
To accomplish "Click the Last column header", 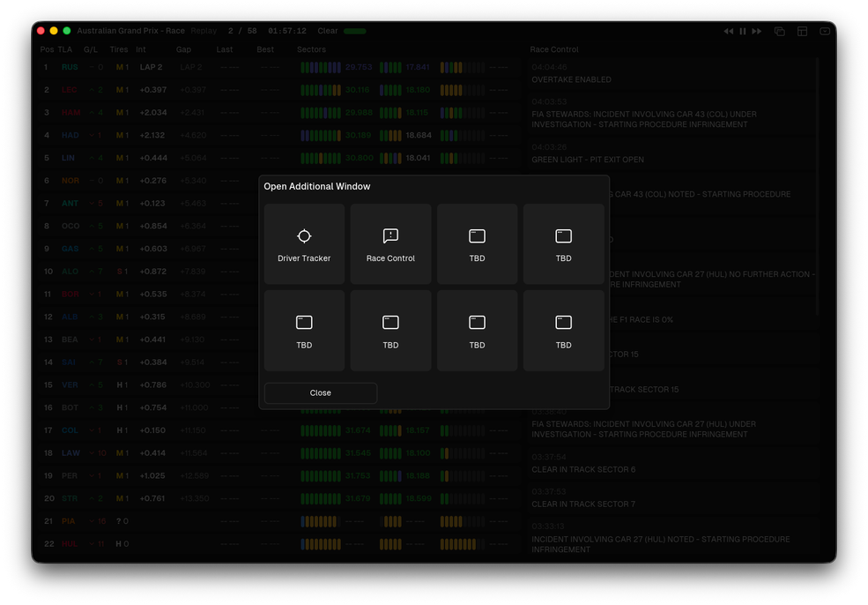I will pyautogui.click(x=225, y=49).
